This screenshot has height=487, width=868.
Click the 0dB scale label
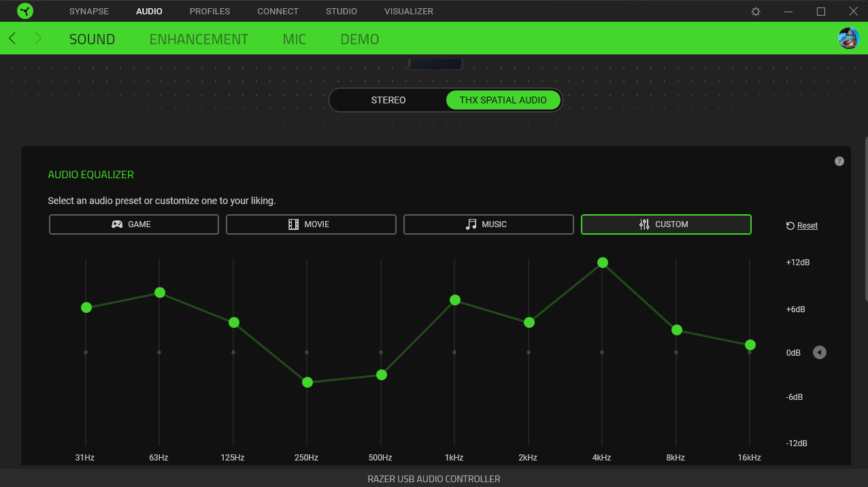coord(793,353)
